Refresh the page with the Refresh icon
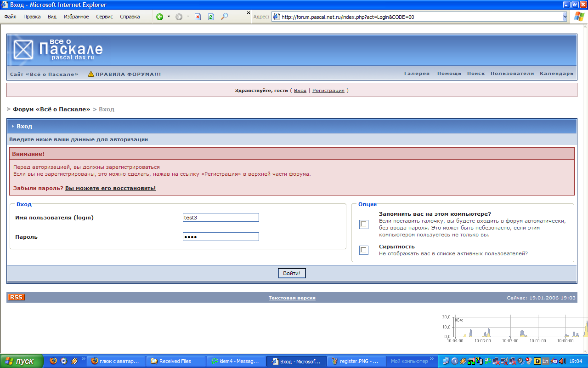This screenshot has width=588, height=368. [x=211, y=17]
